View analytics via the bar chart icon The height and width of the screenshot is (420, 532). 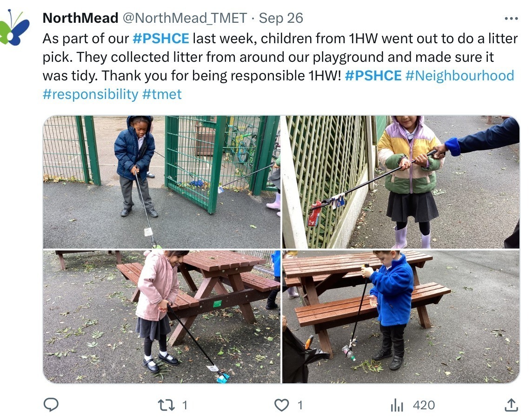397,405
